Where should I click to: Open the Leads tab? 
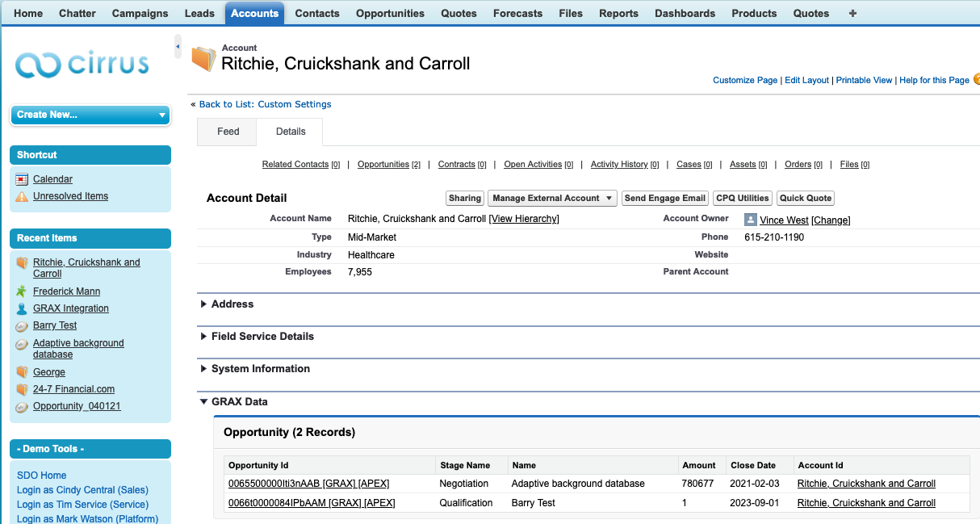tap(199, 13)
